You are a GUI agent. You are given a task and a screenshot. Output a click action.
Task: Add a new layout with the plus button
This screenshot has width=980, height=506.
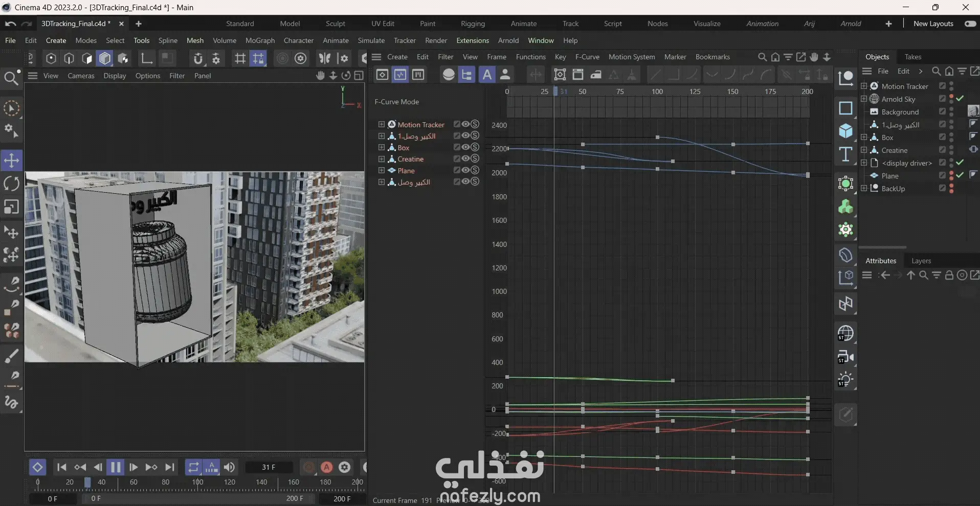click(889, 24)
